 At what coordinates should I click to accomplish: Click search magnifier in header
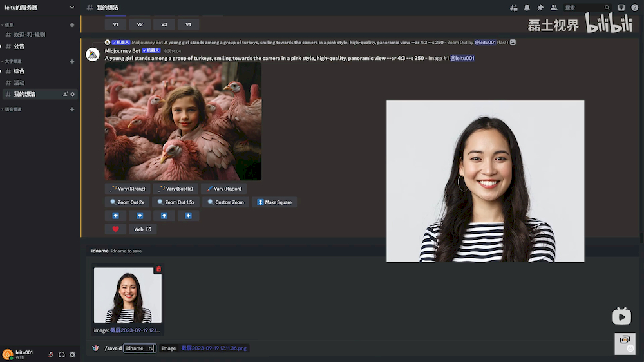tap(607, 7)
